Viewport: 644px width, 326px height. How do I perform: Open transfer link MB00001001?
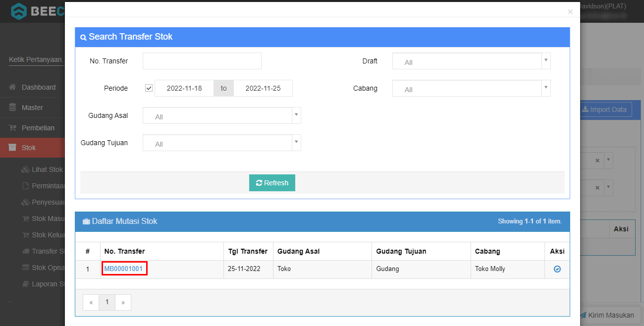tap(123, 269)
